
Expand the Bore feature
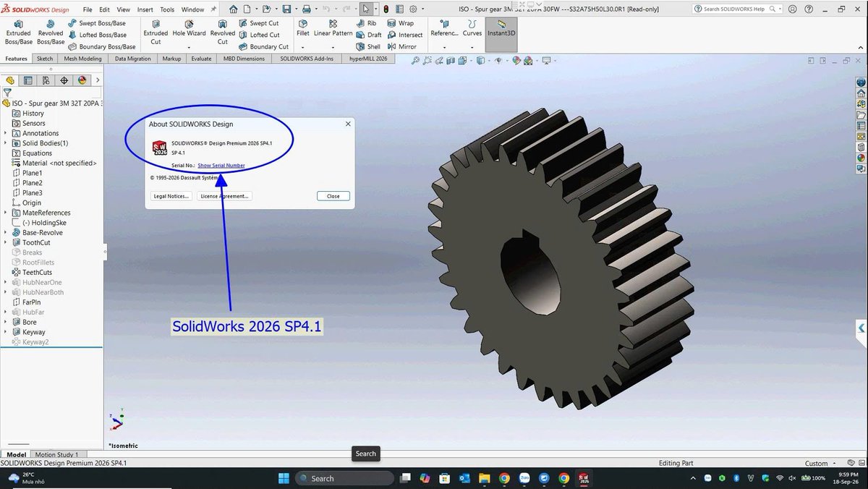6,322
